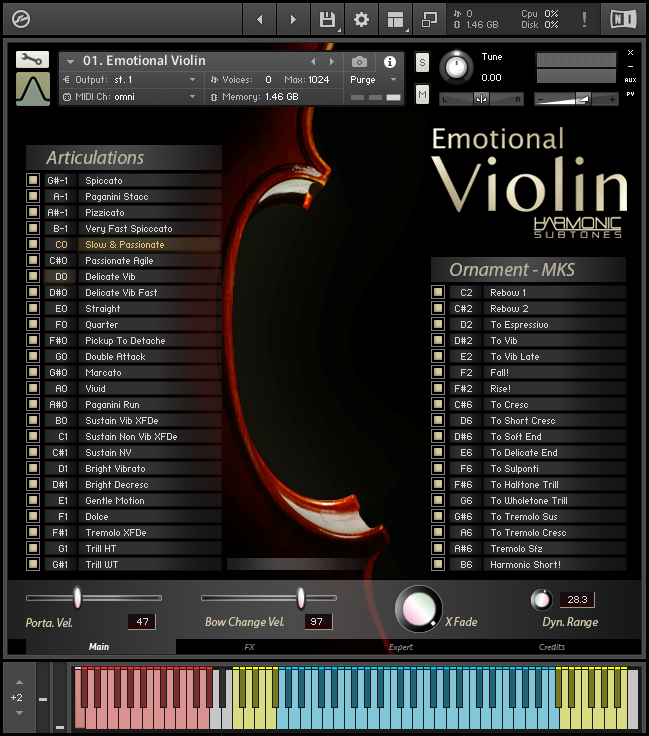
Task: Toggle the Tremolo XFDe checkbox
Action: (x=33, y=532)
